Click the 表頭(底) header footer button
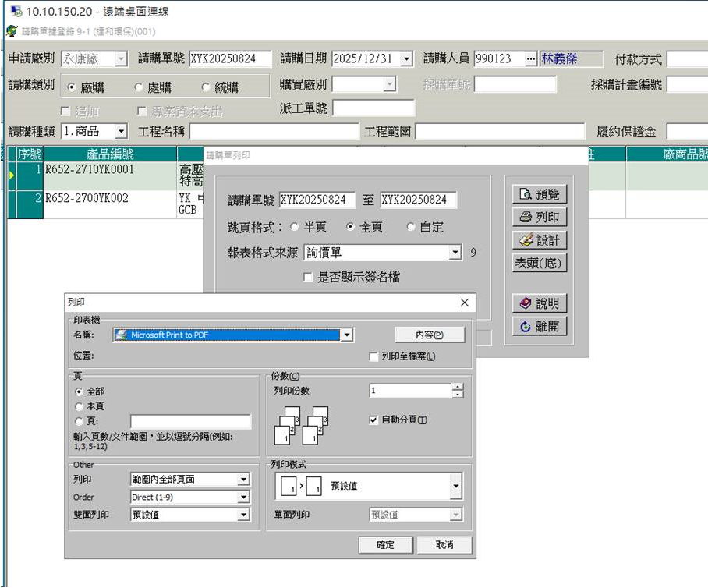Screen dimensions: 708x588 coord(540,263)
